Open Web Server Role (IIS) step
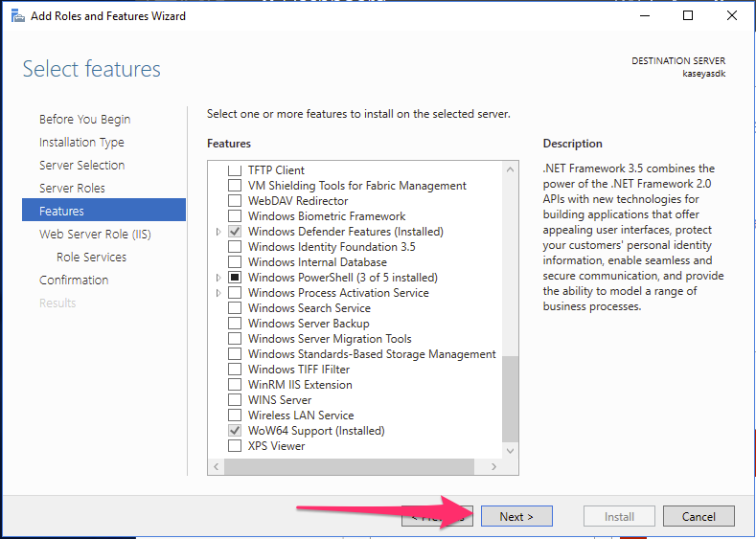 (95, 235)
